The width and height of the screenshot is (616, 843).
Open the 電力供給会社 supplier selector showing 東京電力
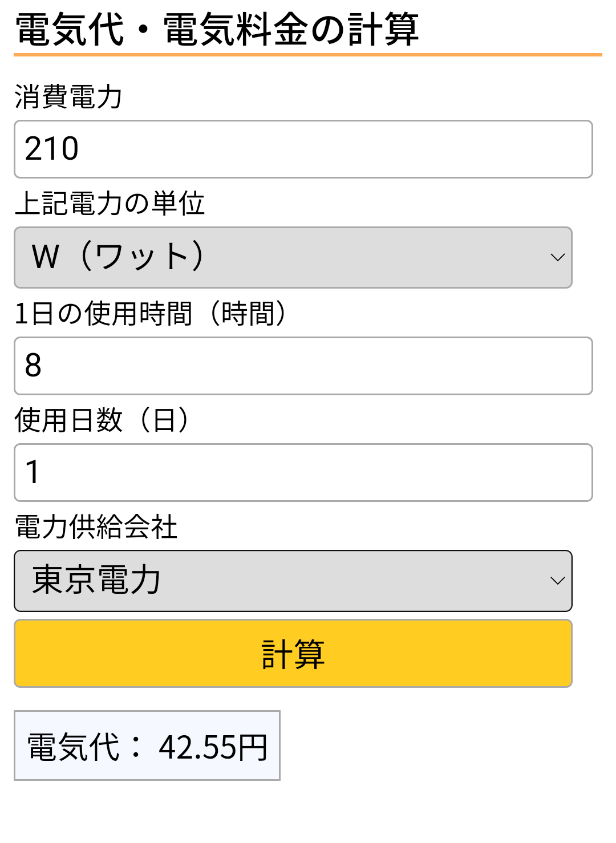point(293,581)
